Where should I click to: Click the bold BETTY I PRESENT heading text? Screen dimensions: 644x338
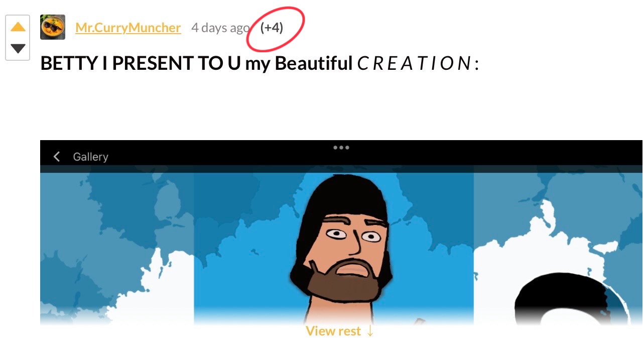pyautogui.click(x=196, y=64)
